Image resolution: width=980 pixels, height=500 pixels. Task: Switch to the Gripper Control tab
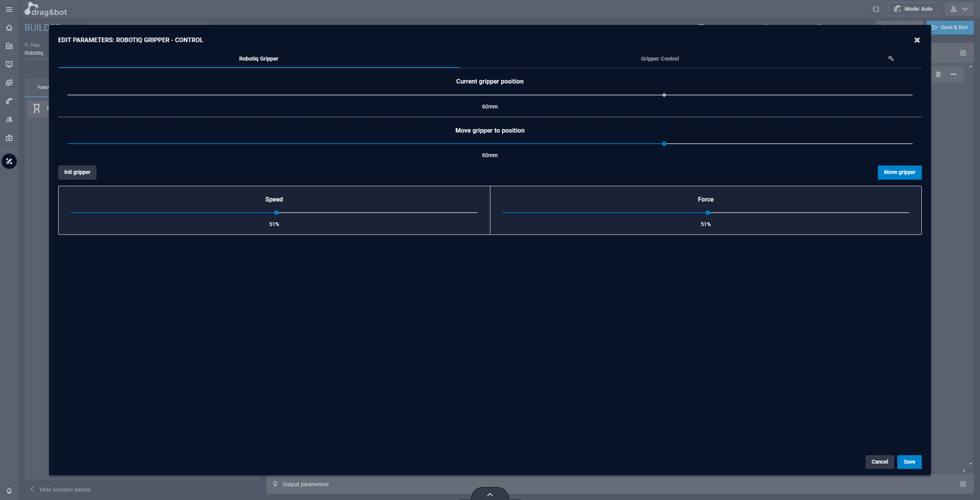pos(660,59)
